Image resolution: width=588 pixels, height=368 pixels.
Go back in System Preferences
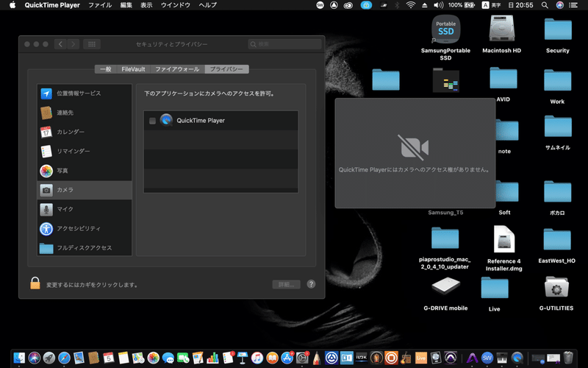pyautogui.click(x=60, y=44)
